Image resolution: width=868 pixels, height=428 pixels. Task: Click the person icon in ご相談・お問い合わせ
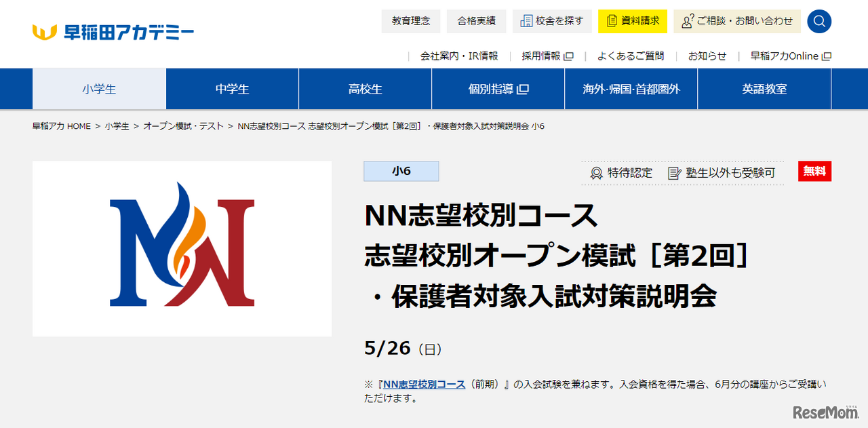(x=688, y=21)
